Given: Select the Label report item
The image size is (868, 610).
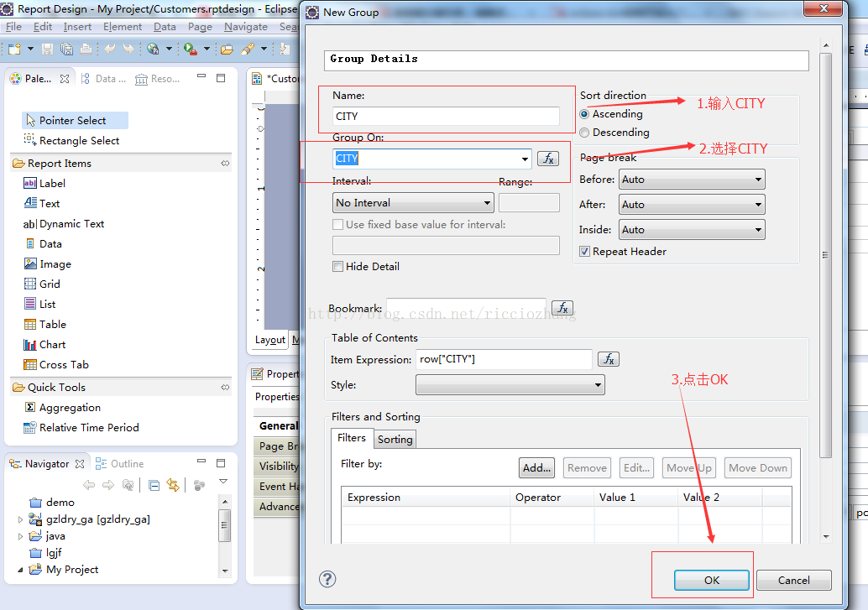Looking at the screenshot, I should click(44, 183).
